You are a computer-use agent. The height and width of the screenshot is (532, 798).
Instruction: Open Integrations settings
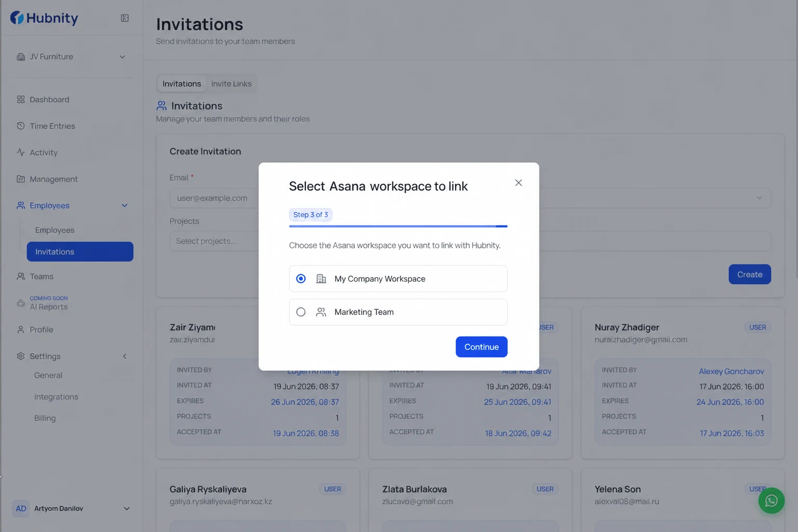(56, 397)
